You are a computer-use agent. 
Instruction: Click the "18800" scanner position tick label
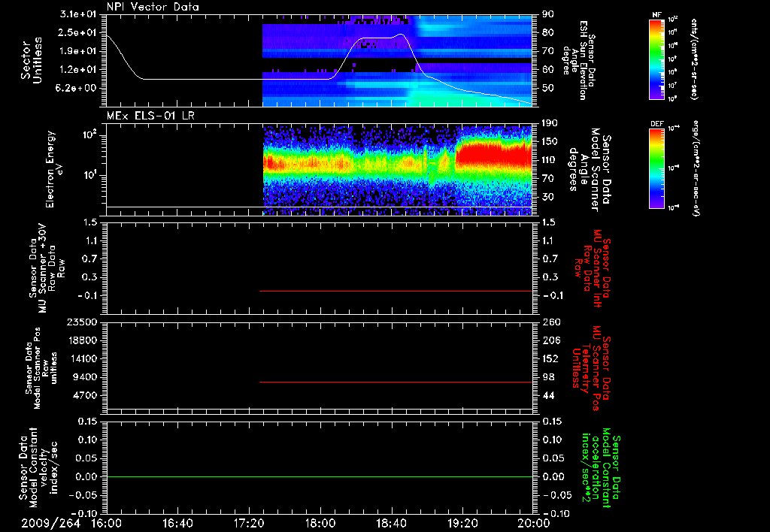coord(81,340)
